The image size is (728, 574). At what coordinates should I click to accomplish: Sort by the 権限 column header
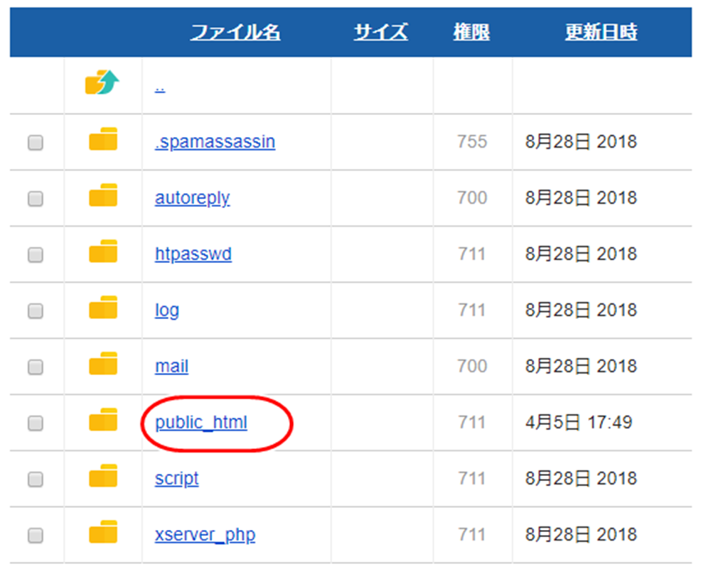[x=471, y=31]
